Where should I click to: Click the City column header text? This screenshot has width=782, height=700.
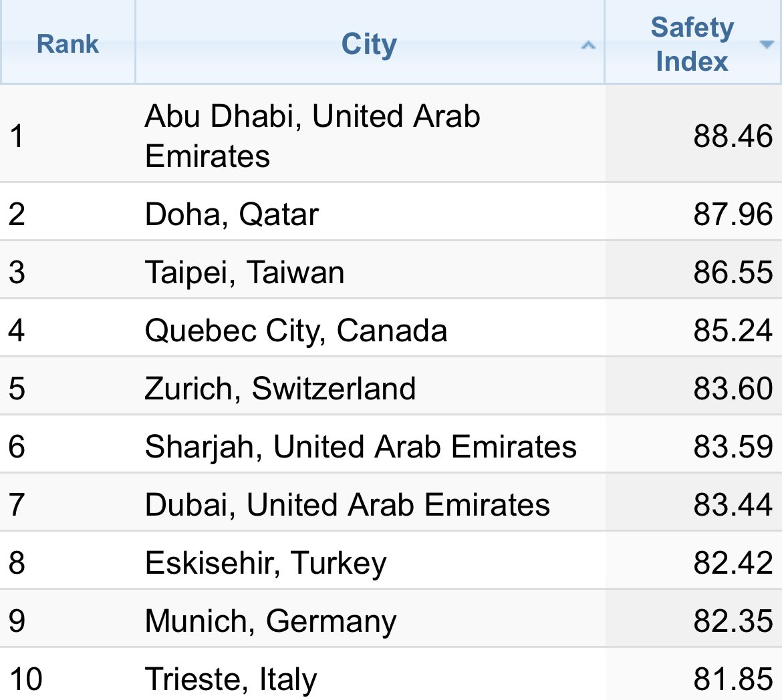pyautogui.click(x=369, y=45)
